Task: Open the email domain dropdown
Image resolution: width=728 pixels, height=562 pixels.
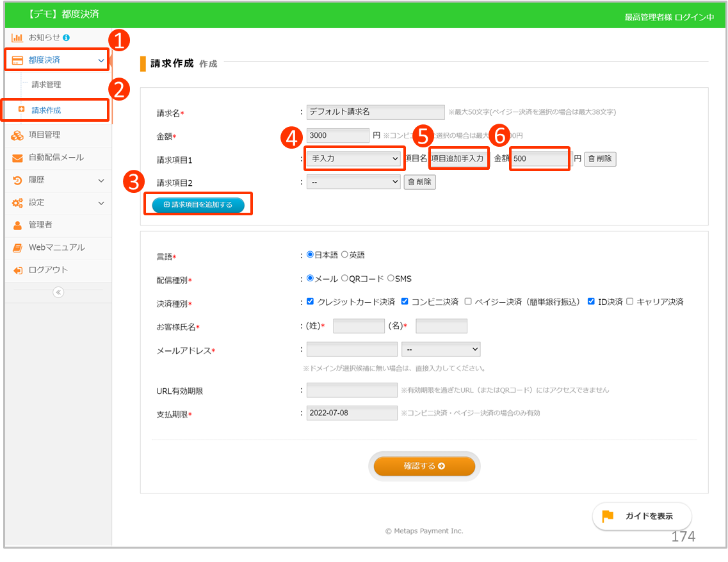Action: [441, 349]
